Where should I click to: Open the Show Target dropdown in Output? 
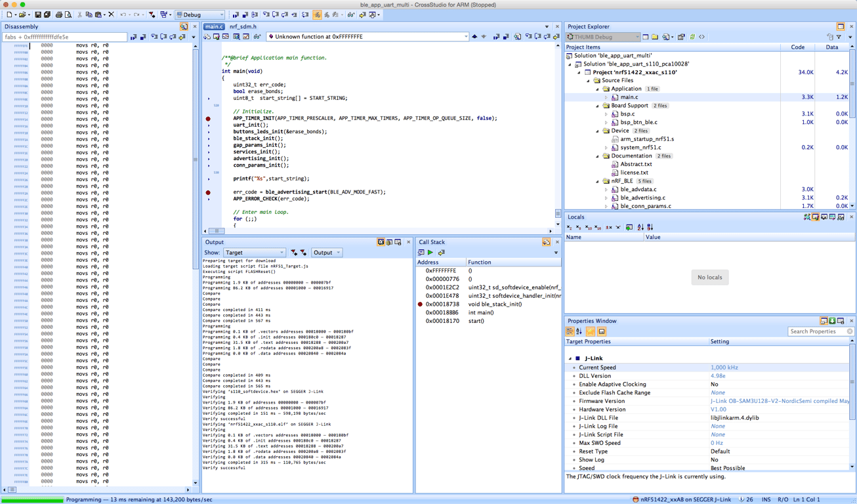(254, 253)
